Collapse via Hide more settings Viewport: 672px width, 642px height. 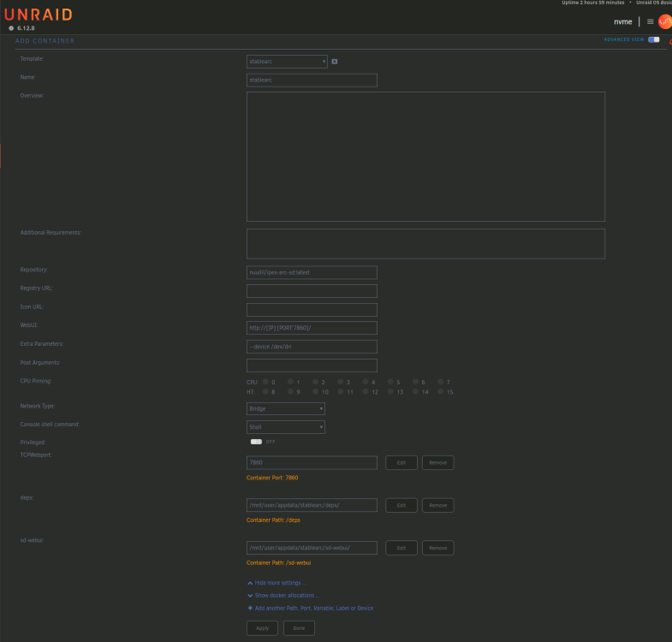pyautogui.click(x=277, y=583)
